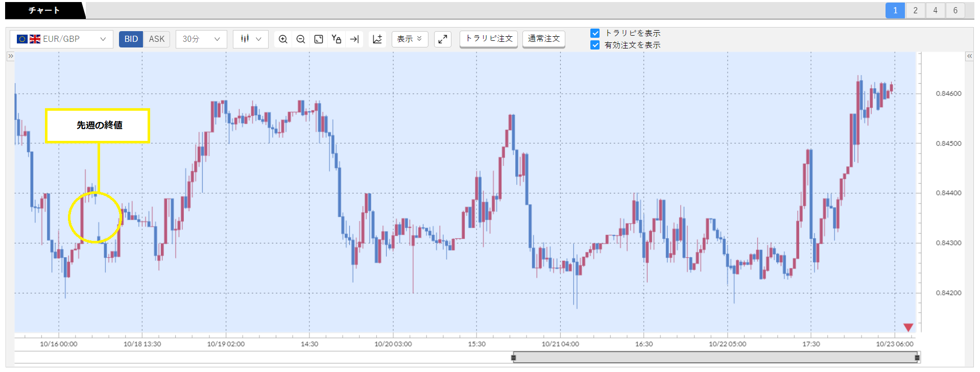Click the 0.84200 price axis label

tap(948, 293)
